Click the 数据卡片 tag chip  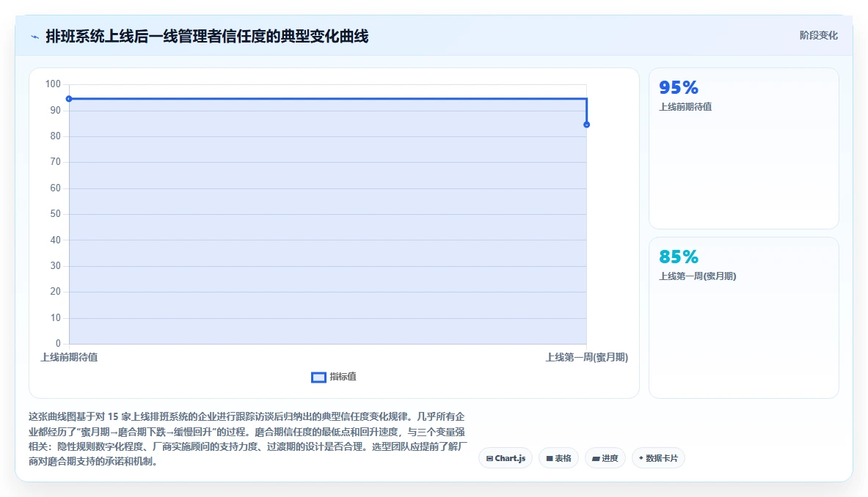[658, 458]
